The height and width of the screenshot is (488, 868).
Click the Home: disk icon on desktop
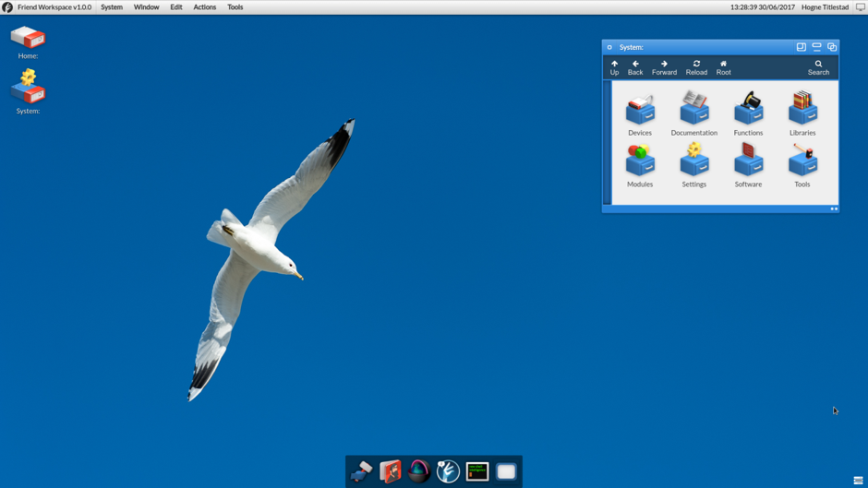tap(28, 38)
